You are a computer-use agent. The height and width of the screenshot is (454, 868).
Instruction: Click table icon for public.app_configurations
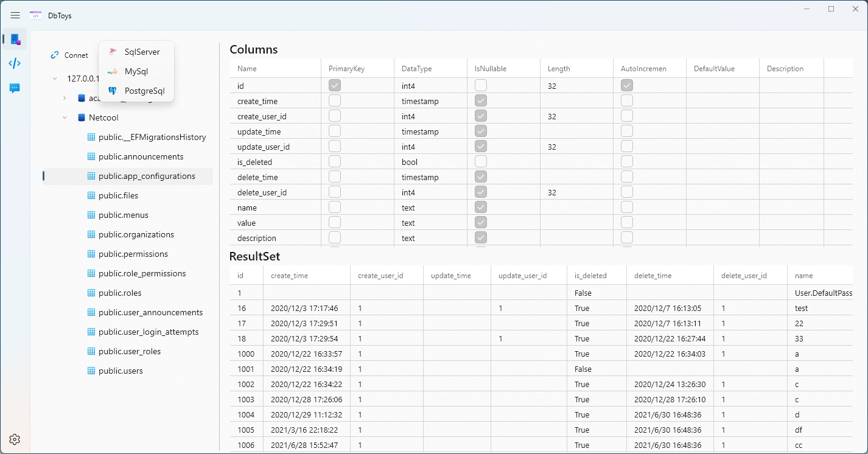[92, 176]
